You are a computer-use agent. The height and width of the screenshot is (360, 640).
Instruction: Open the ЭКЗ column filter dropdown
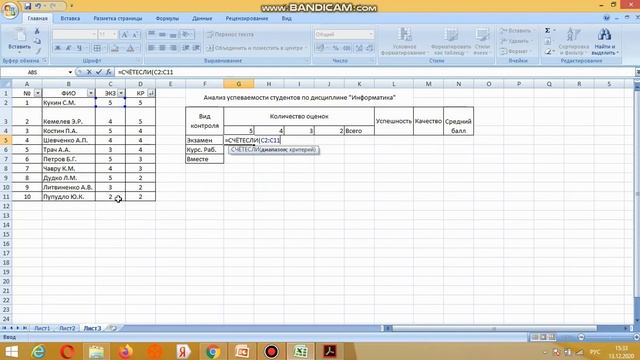click(x=121, y=93)
